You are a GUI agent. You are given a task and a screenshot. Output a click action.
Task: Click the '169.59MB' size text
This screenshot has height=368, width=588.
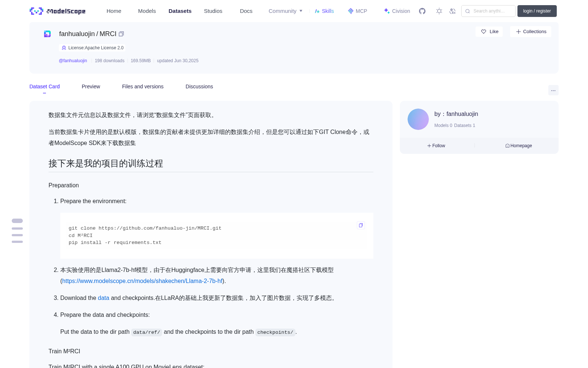[x=141, y=61]
